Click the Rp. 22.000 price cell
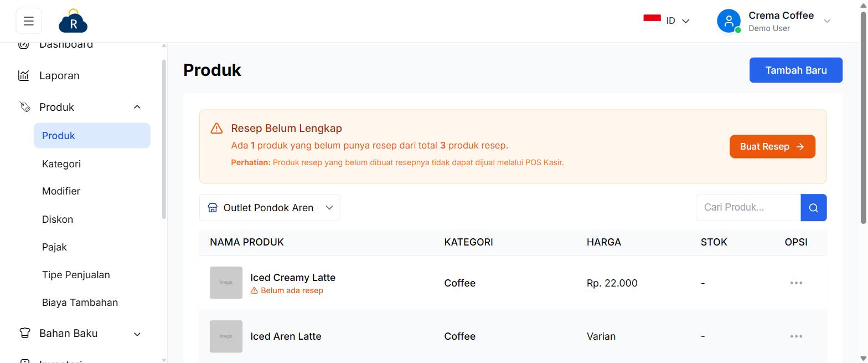The image size is (868, 363). click(x=612, y=283)
